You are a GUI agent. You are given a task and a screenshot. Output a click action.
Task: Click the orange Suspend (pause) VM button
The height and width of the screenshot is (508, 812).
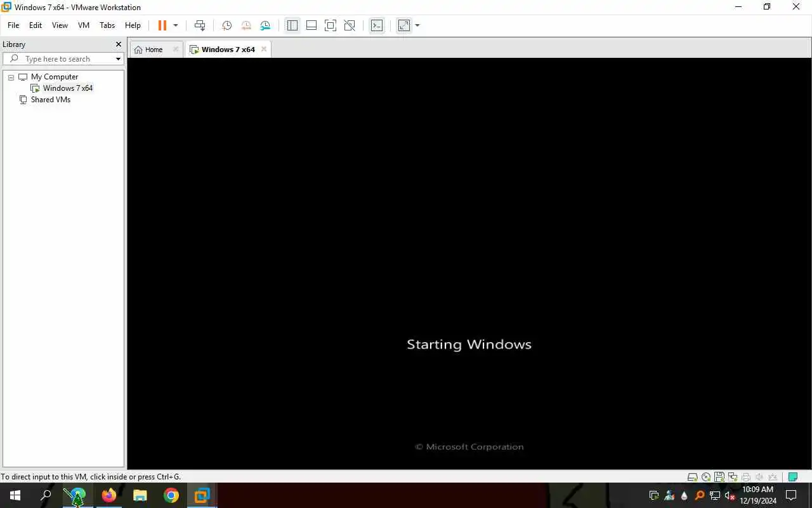pyautogui.click(x=162, y=25)
